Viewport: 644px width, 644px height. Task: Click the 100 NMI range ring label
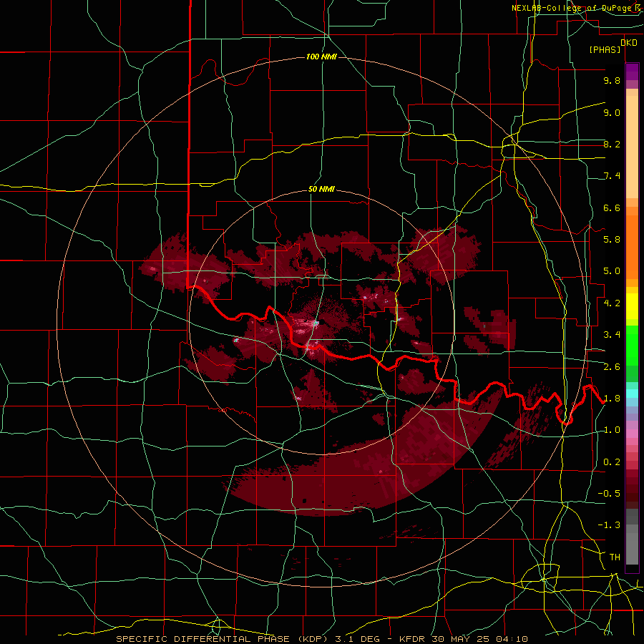point(321,57)
